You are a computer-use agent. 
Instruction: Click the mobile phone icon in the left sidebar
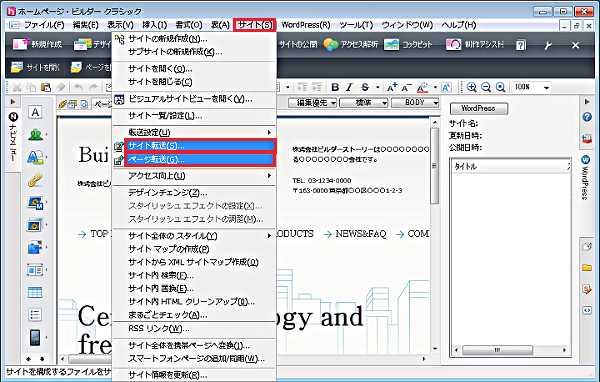(x=35, y=338)
